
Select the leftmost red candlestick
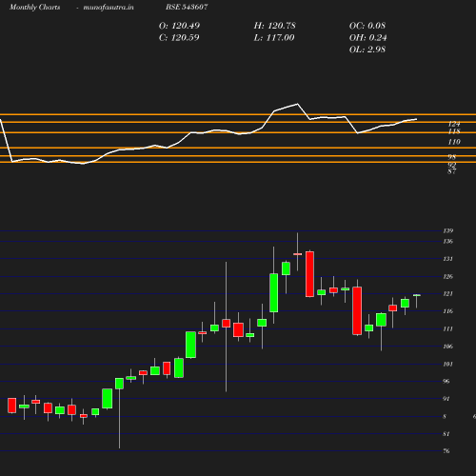[x=12, y=406]
